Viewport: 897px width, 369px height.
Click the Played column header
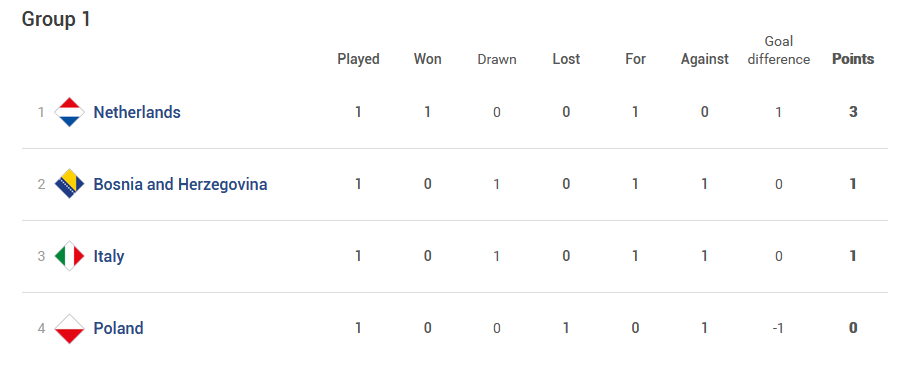click(358, 59)
